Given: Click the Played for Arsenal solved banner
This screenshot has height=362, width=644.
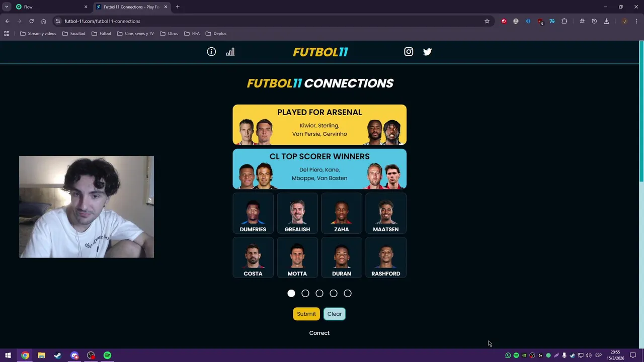Looking at the screenshot, I should tap(319, 125).
